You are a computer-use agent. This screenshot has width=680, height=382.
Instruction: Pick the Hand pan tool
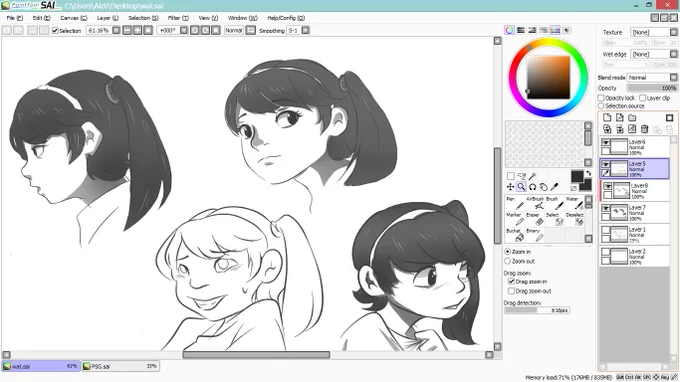543,187
